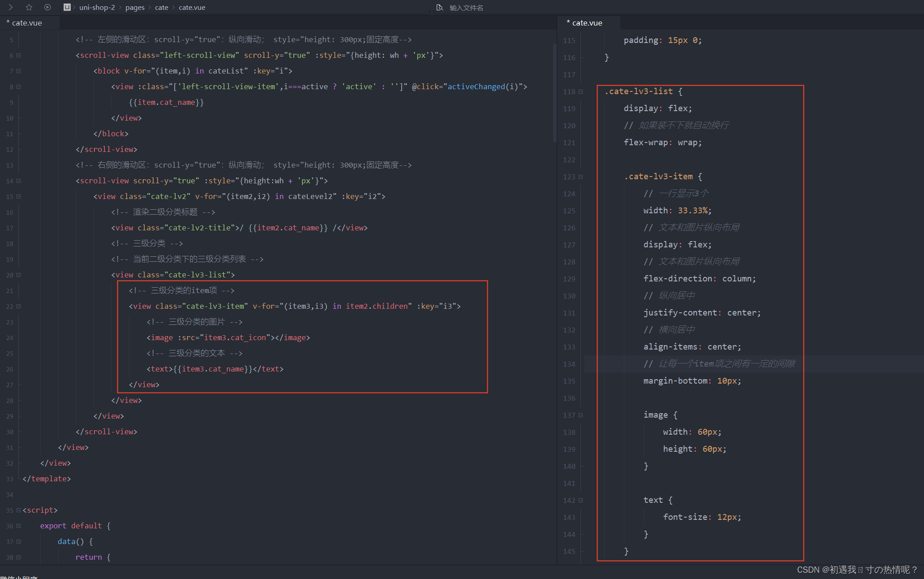Click the star bookmark icon
This screenshot has width=924, height=579.
click(29, 7)
